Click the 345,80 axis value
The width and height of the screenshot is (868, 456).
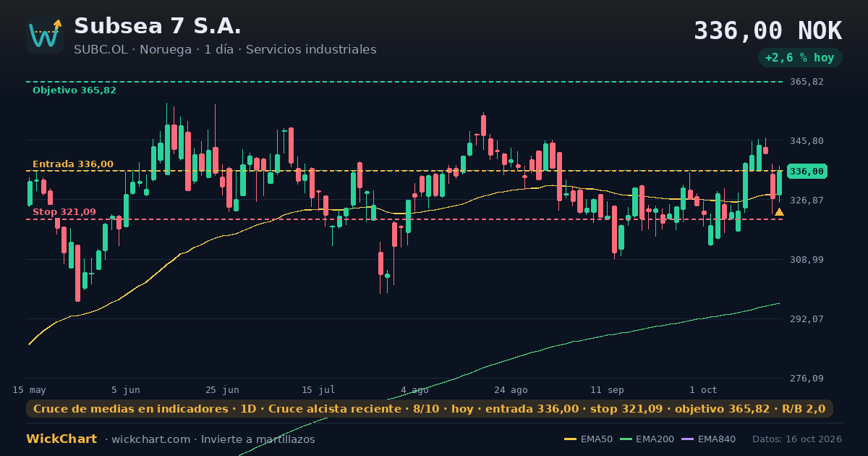tap(807, 141)
